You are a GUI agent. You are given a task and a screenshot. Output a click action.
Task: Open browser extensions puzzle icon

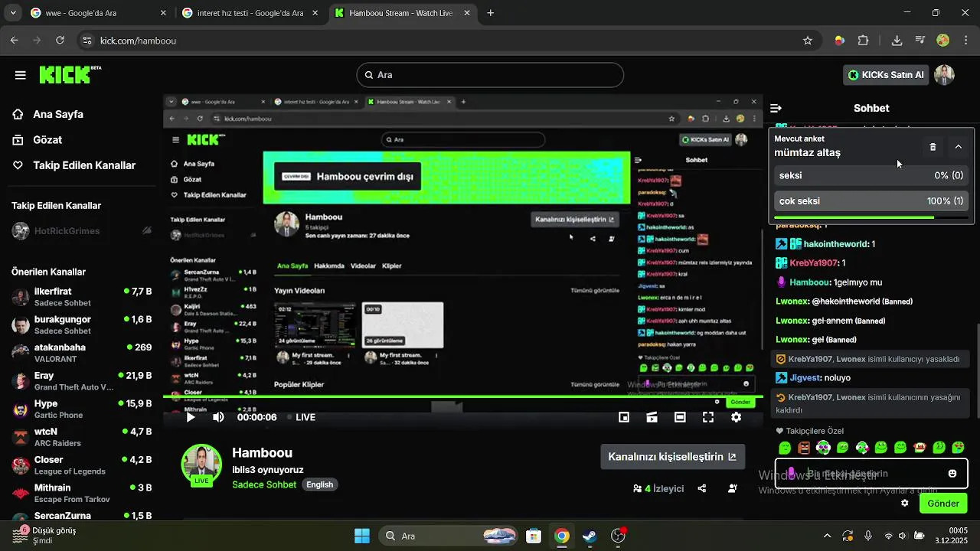tap(864, 41)
